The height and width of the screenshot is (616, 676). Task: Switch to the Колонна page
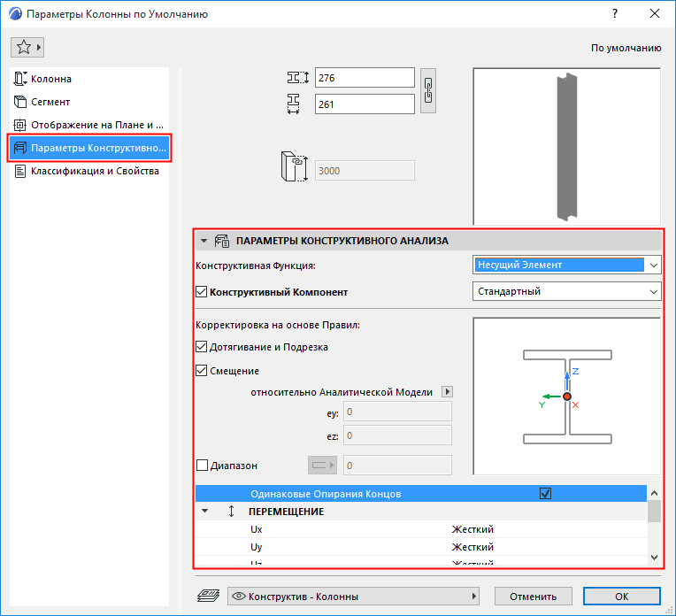(89, 79)
